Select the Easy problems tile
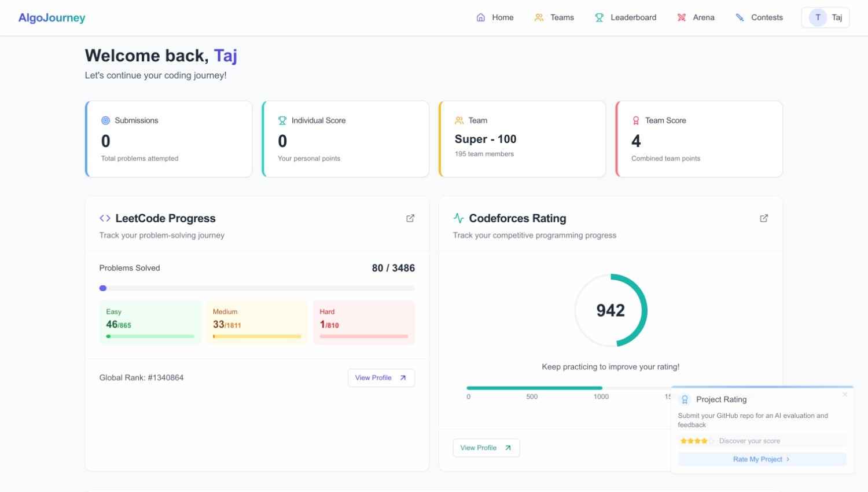 150,322
